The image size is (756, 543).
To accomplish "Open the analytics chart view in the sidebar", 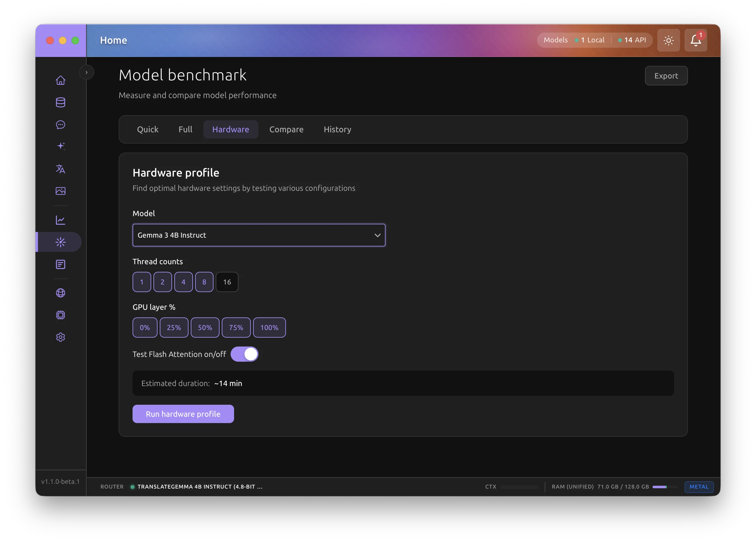I will pos(60,220).
